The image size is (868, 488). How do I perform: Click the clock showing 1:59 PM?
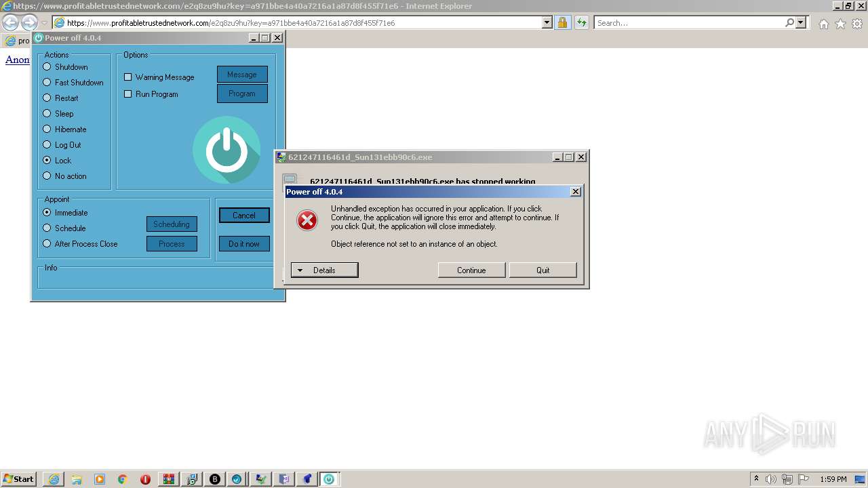click(833, 479)
